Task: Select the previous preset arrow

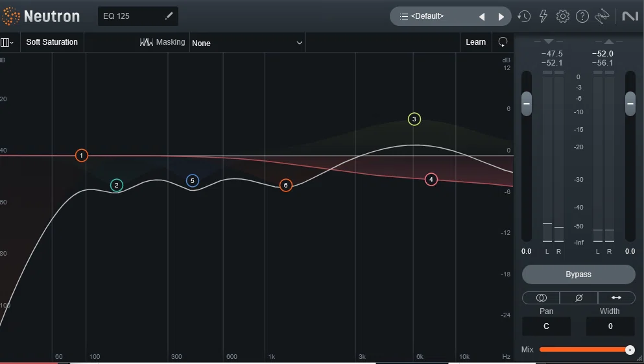Action: [x=482, y=17]
